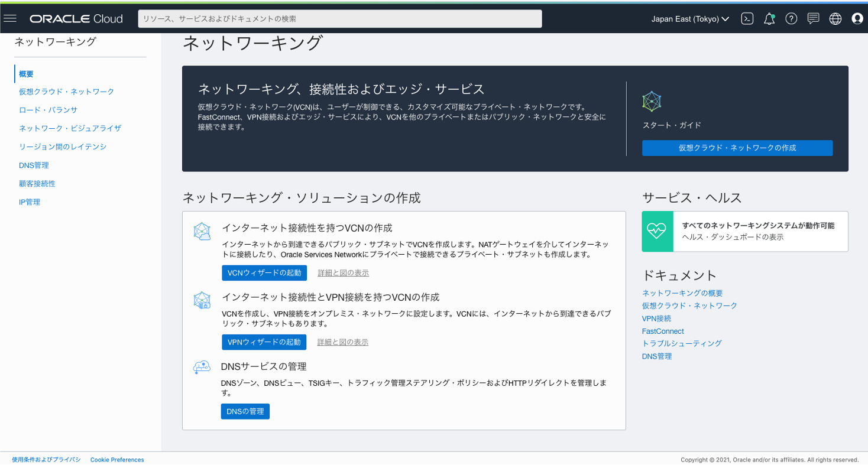
Task: Open 詳細と図の表示 link beside VPNウィザードの起動
Action: pos(343,342)
